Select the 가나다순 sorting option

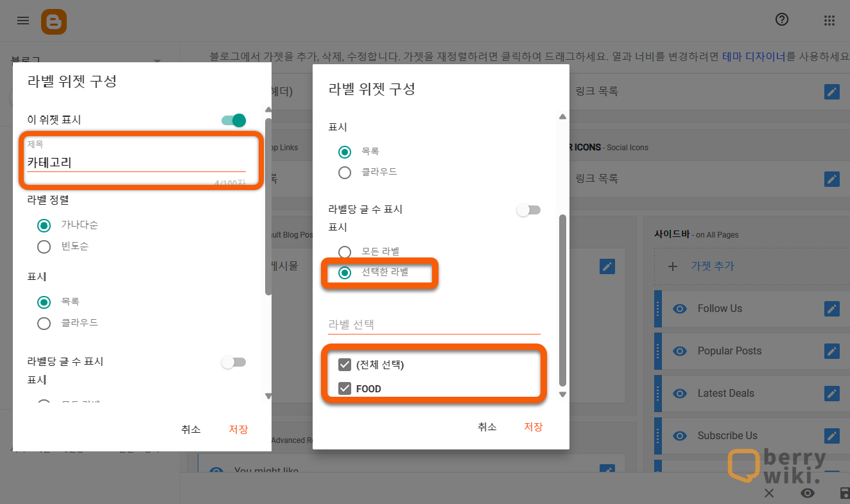[x=44, y=225]
